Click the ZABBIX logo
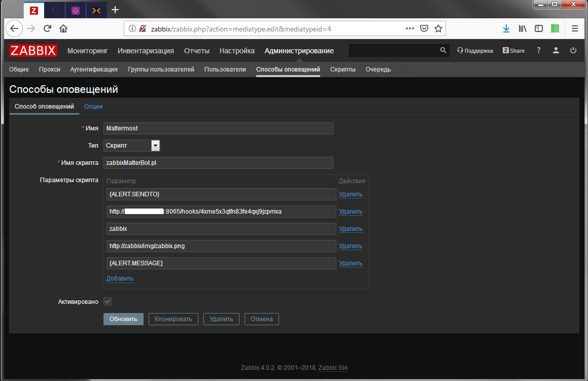This screenshot has height=381, width=588. pos(33,51)
